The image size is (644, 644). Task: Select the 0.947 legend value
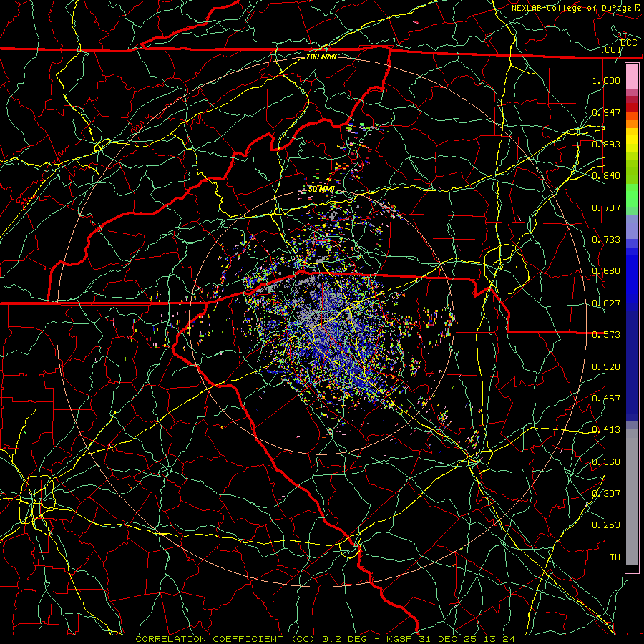tap(606, 112)
